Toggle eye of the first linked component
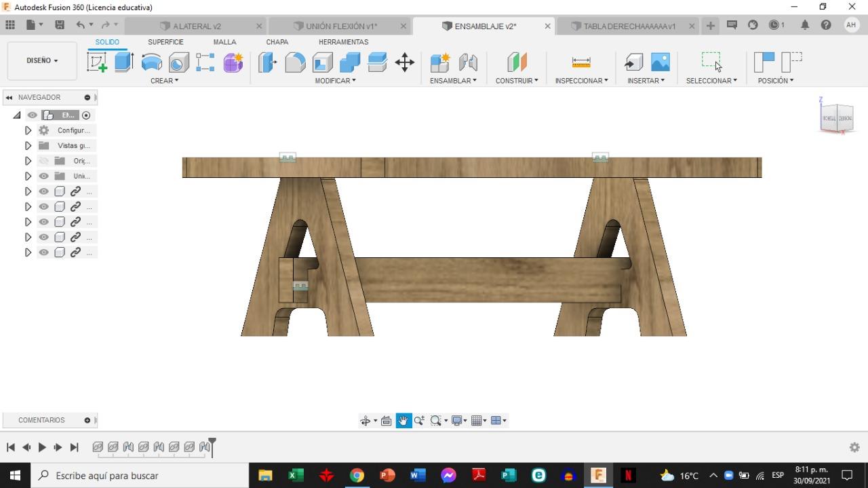The width and height of the screenshot is (868, 488). pos(44,191)
